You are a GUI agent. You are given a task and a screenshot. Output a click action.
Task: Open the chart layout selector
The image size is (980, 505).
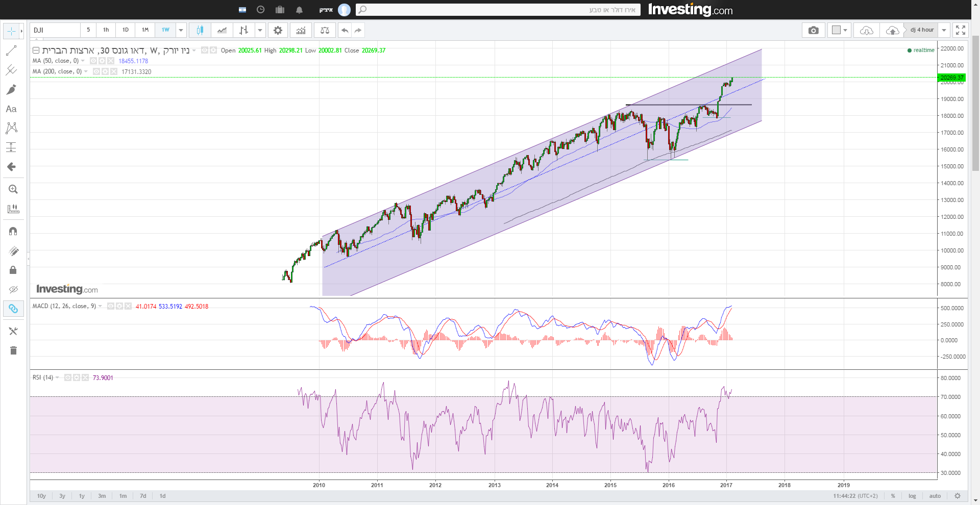(x=840, y=30)
